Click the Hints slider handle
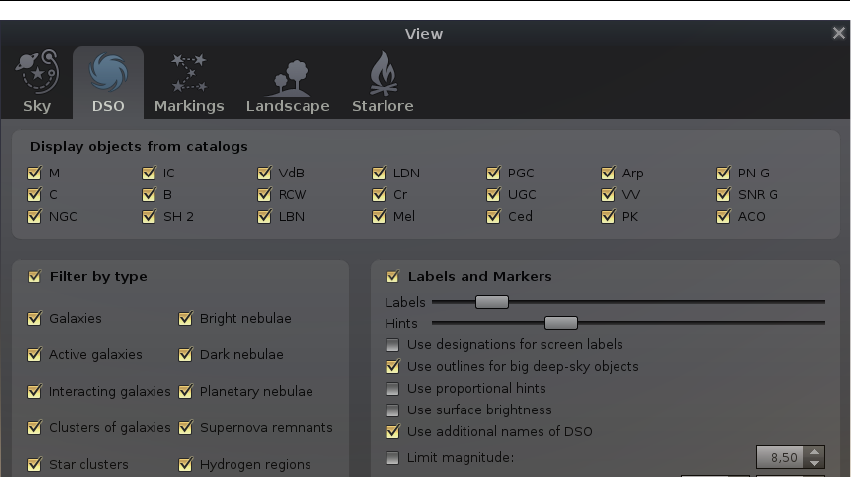 pyautogui.click(x=561, y=323)
